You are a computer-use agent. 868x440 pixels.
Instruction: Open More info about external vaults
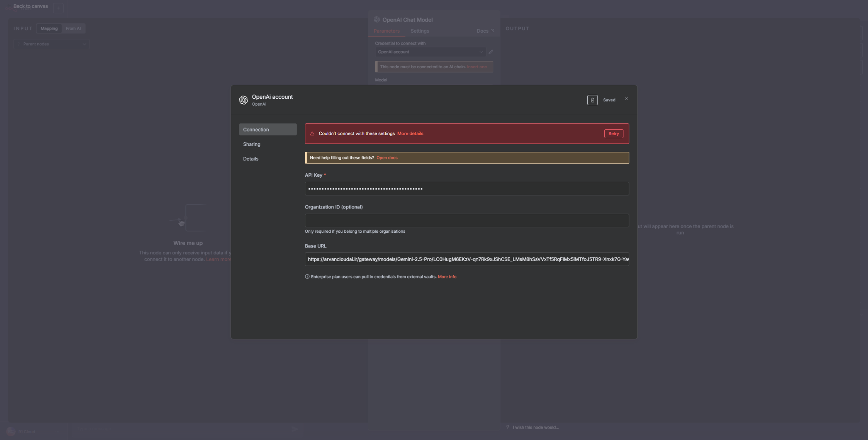[x=447, y=277]
